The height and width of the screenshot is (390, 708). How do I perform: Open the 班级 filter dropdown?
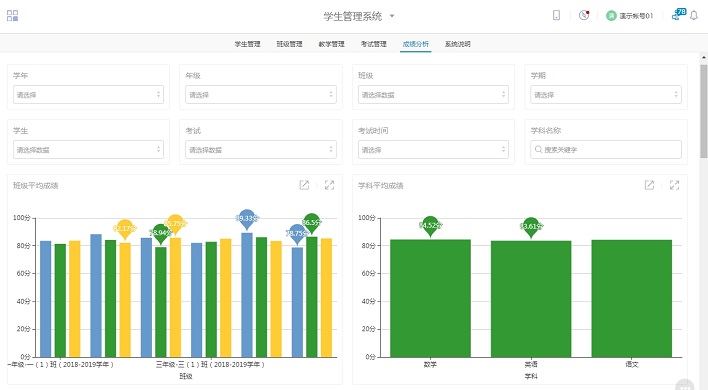pyautogui.click(x=433, y=95)
